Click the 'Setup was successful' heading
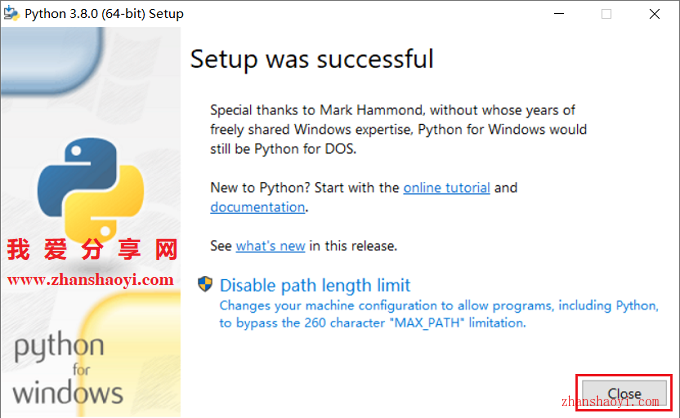 pyautogui.click(x=312, y=59)
